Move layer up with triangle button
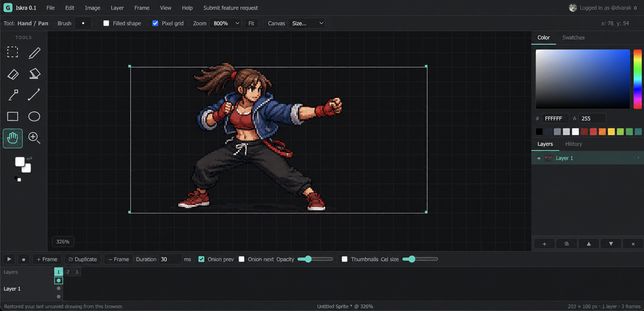The image size is (644, 311). (x=589, y=243)
